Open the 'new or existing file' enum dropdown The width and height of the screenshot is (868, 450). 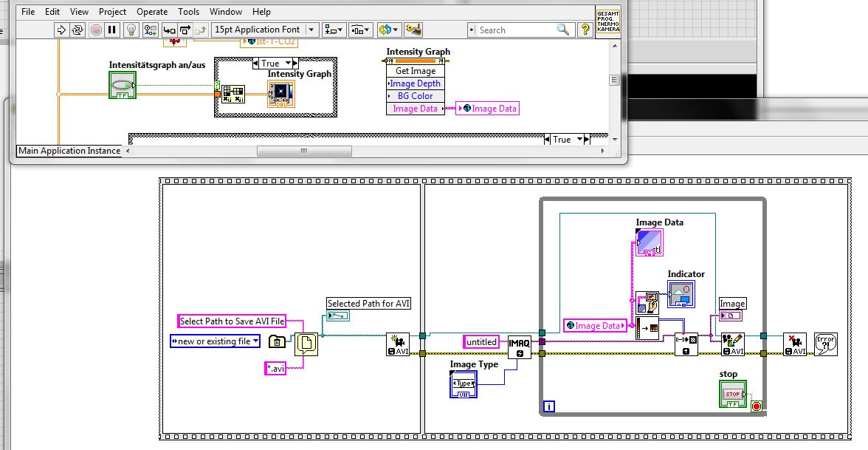tap(255, 341)
